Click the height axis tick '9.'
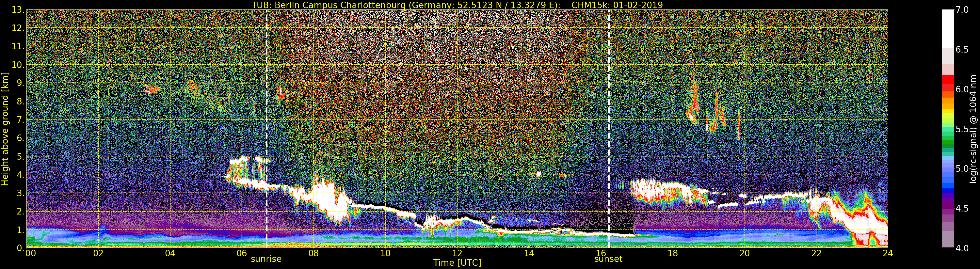The width and height of the screenshot is (980, 269). coord(21,83)
